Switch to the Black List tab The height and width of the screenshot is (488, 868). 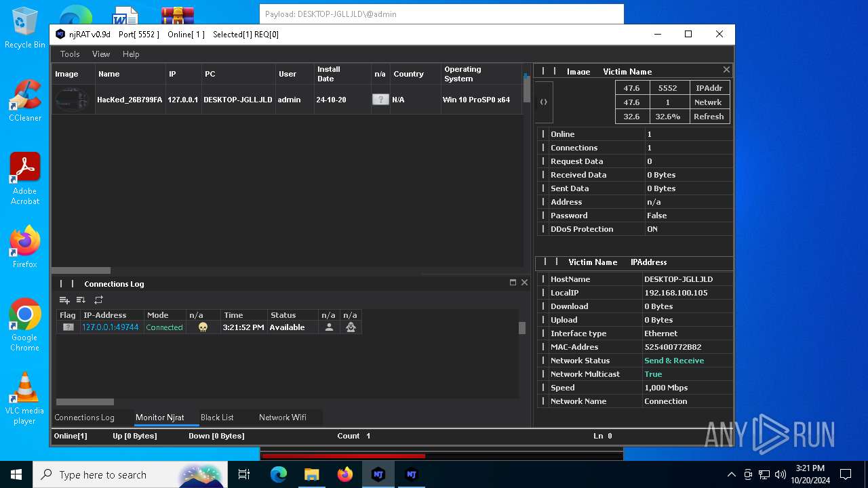217,418
